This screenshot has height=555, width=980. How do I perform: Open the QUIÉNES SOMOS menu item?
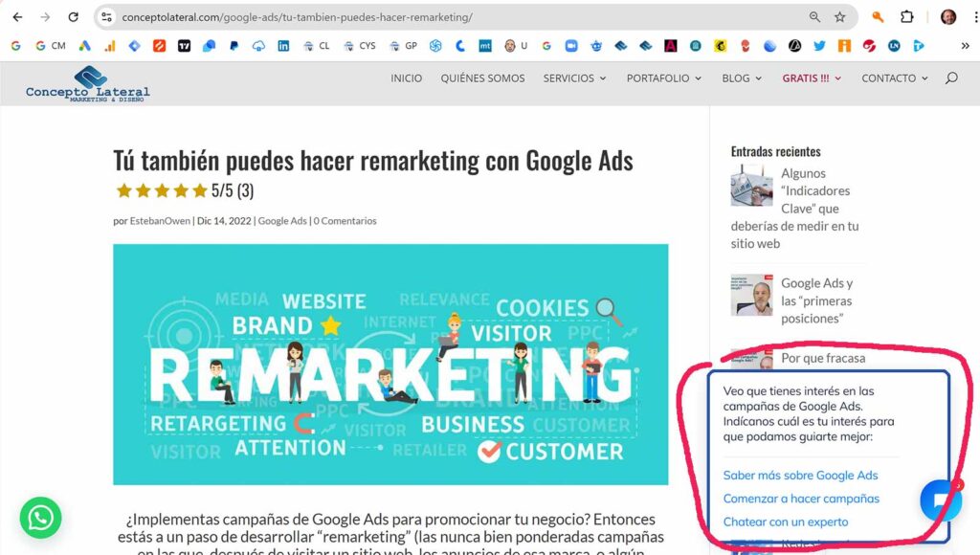coord(482,78)
